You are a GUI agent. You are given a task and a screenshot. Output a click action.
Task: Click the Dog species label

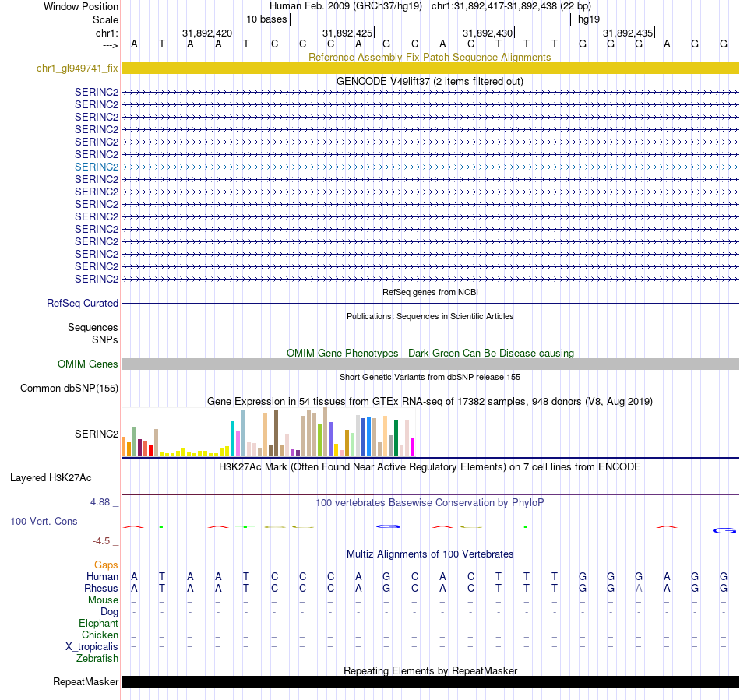(x=109, y=612)
